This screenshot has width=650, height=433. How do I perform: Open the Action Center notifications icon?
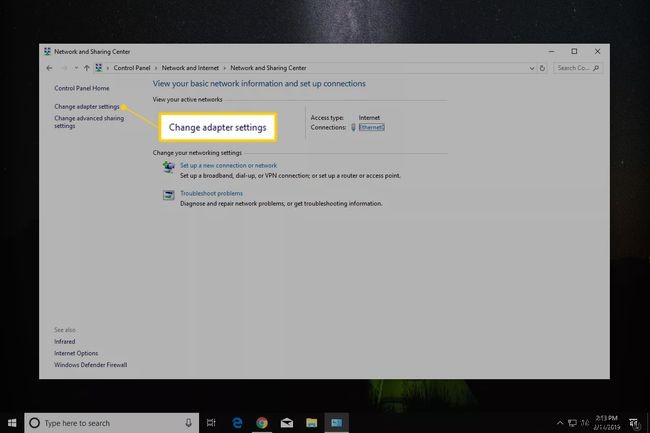pos(633,423)
